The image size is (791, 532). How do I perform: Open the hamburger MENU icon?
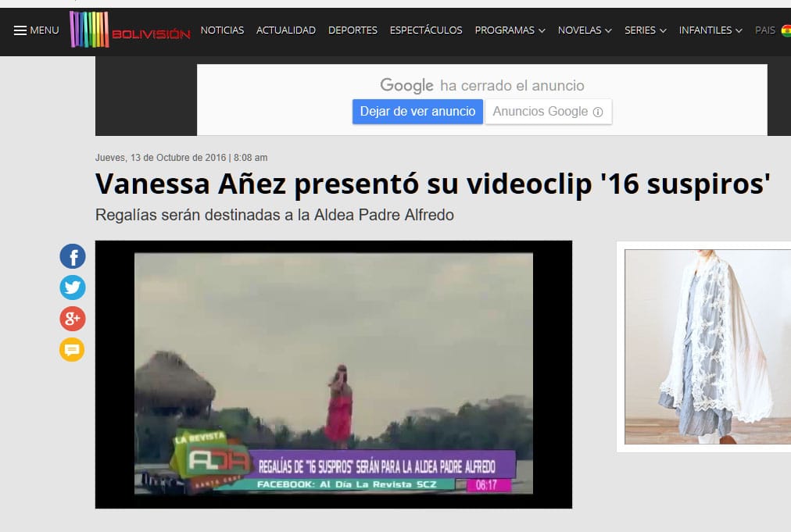[20, 30]
